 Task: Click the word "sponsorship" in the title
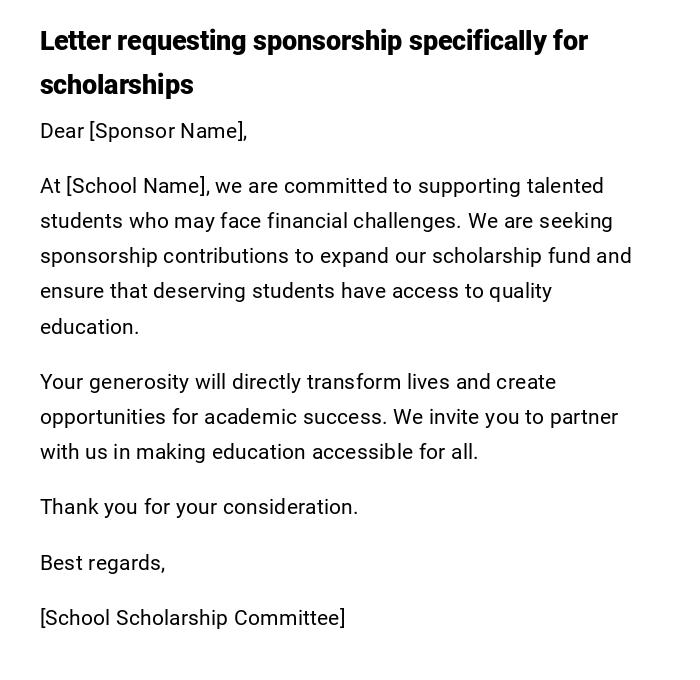327,41
